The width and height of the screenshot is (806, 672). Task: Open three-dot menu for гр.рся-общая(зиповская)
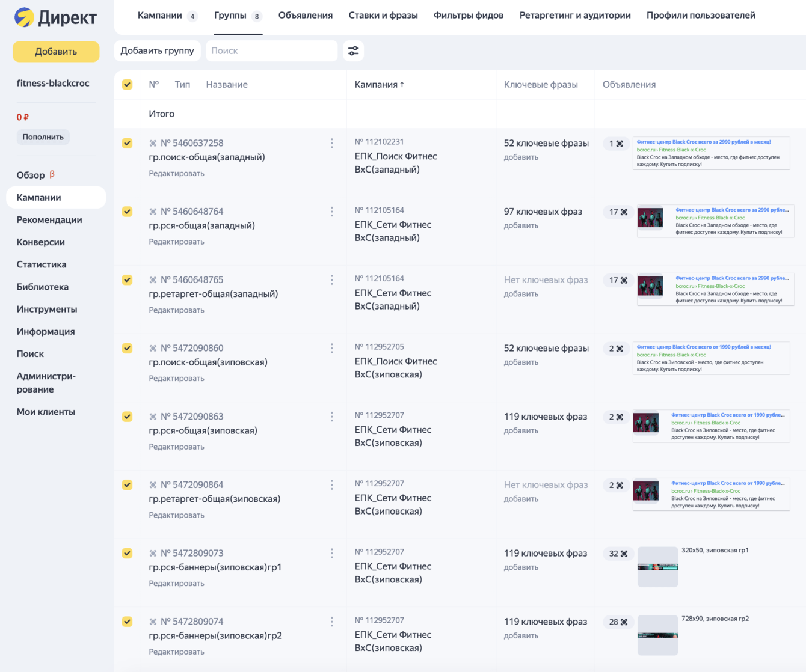click(x=331, y=417)
